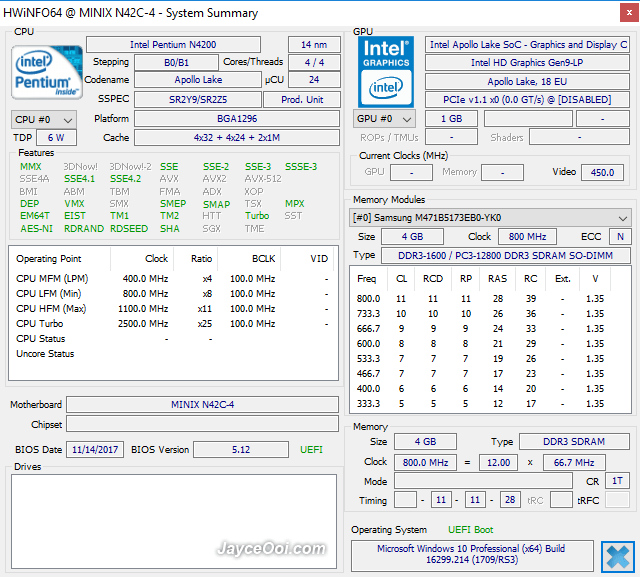The height and width of the screenshot is (577, 640).
Task: Click the ECC value N
Action: [x=620, y=237]
